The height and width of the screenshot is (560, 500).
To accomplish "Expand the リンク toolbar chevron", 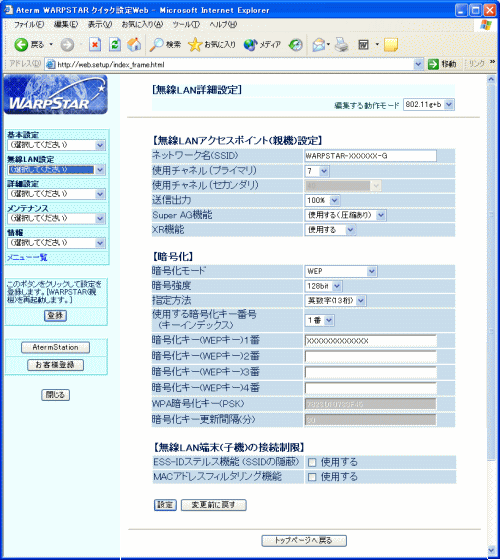I will [x=493, y=62].
